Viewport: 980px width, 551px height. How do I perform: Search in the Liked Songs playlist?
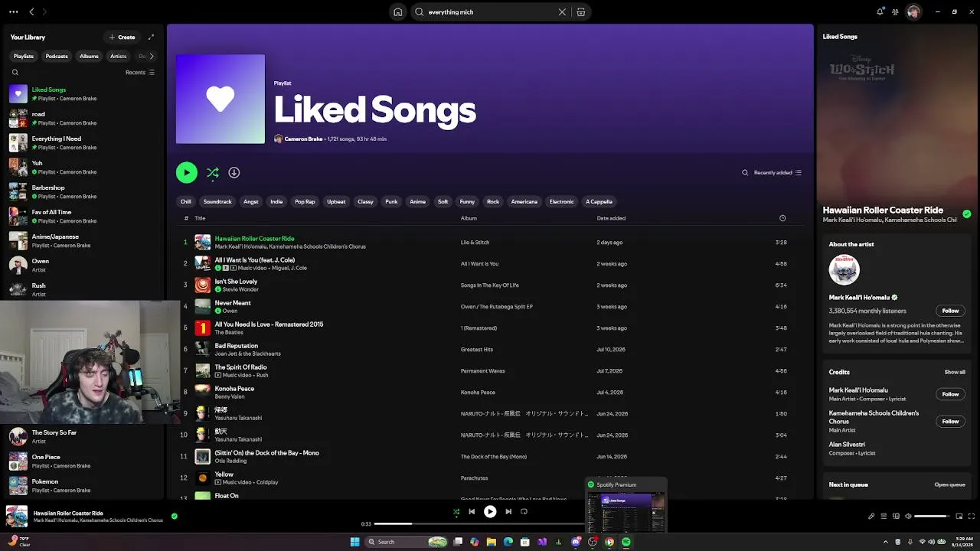[745, 173]
